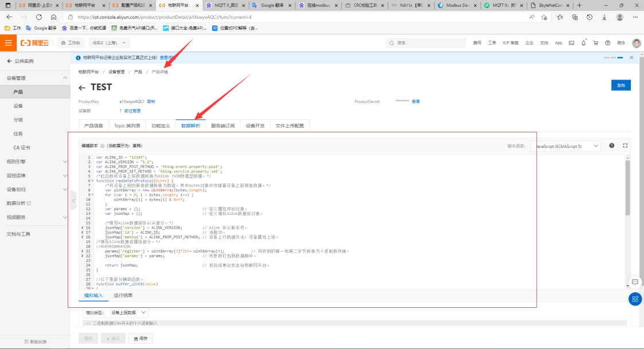Open the blue floating quick-menu button
Screen dimensions: 644x349
click(x=635, y=299)
